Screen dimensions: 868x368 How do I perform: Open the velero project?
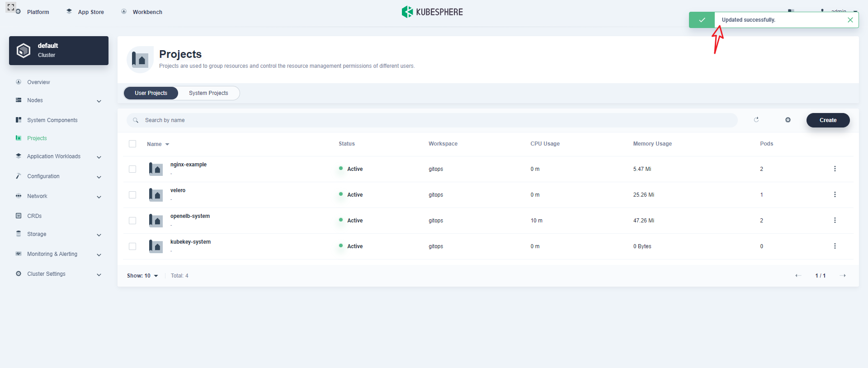[178, 190]
